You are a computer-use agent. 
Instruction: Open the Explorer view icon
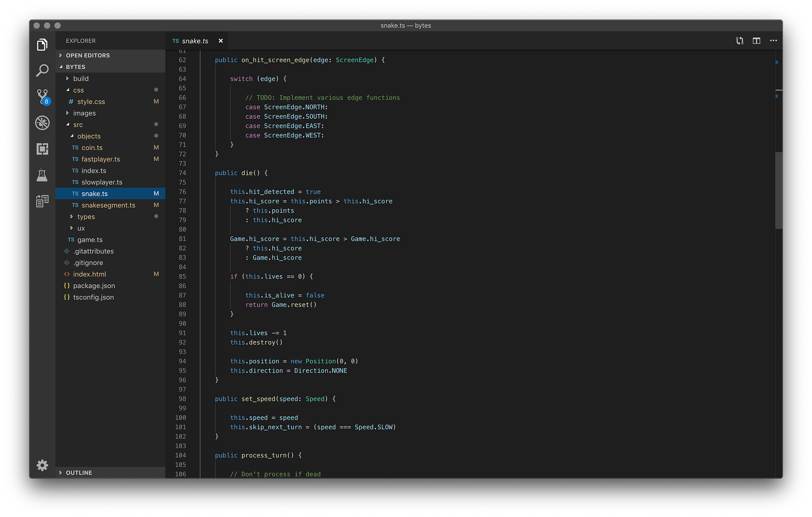(x=42, y=45)
